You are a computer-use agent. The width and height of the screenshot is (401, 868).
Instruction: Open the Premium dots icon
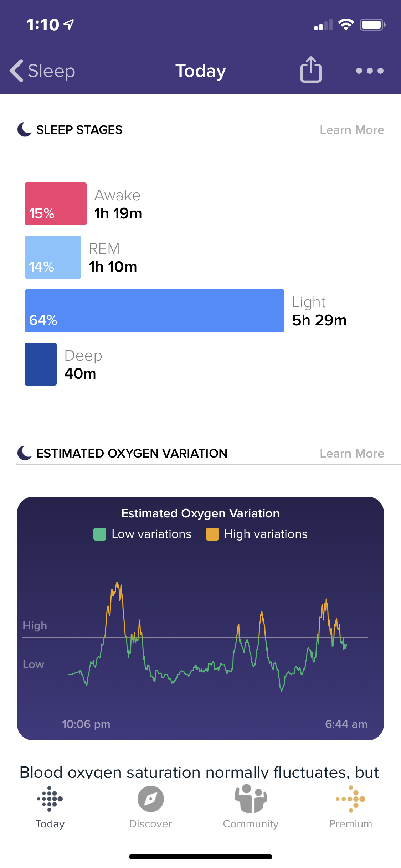351,799
